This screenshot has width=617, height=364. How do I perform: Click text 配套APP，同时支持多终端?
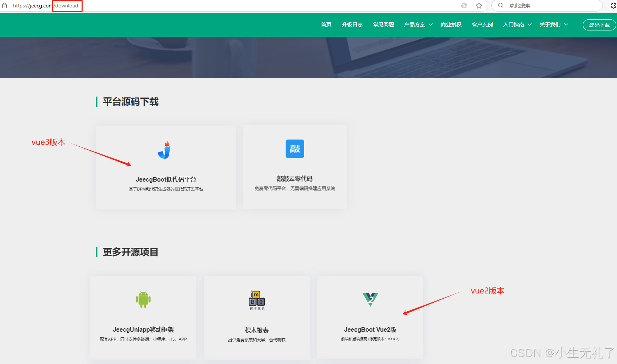pyautogui.click(x=143, y=339)
